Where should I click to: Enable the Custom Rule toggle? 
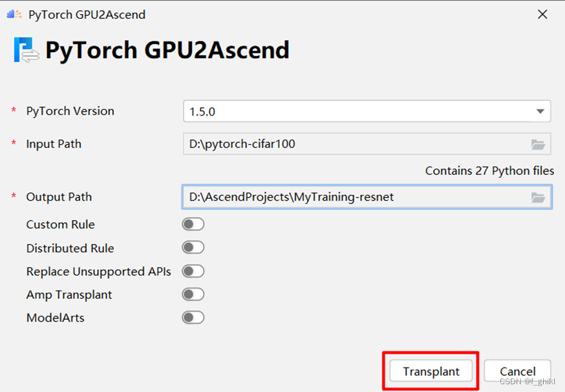(x=193, y=225)
